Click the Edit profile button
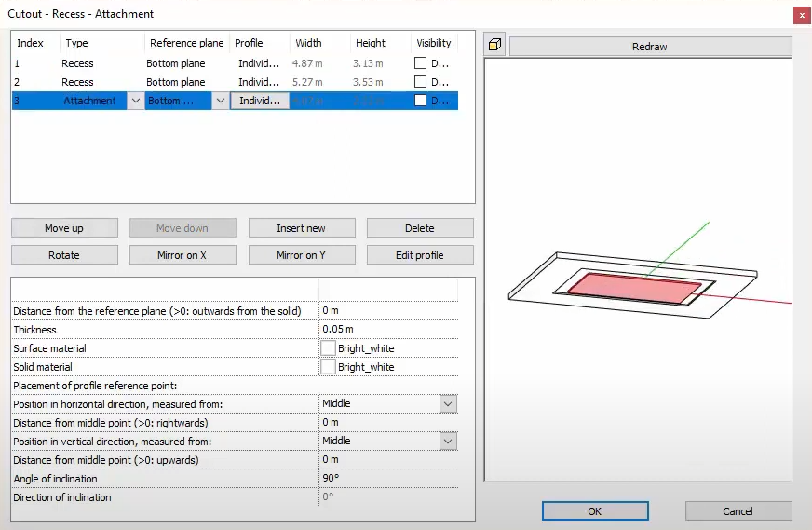 click(x=419, y=255)
